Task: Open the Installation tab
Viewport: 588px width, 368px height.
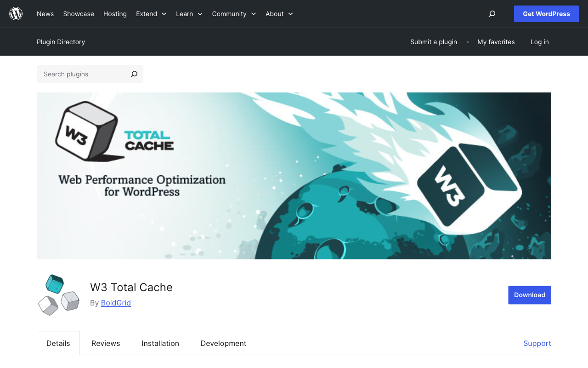Action: pos(160,343)
